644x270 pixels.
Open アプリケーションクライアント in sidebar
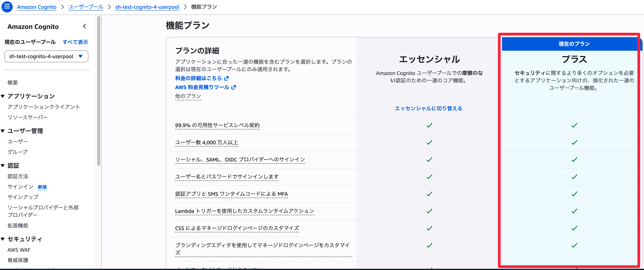pos(44,107)
